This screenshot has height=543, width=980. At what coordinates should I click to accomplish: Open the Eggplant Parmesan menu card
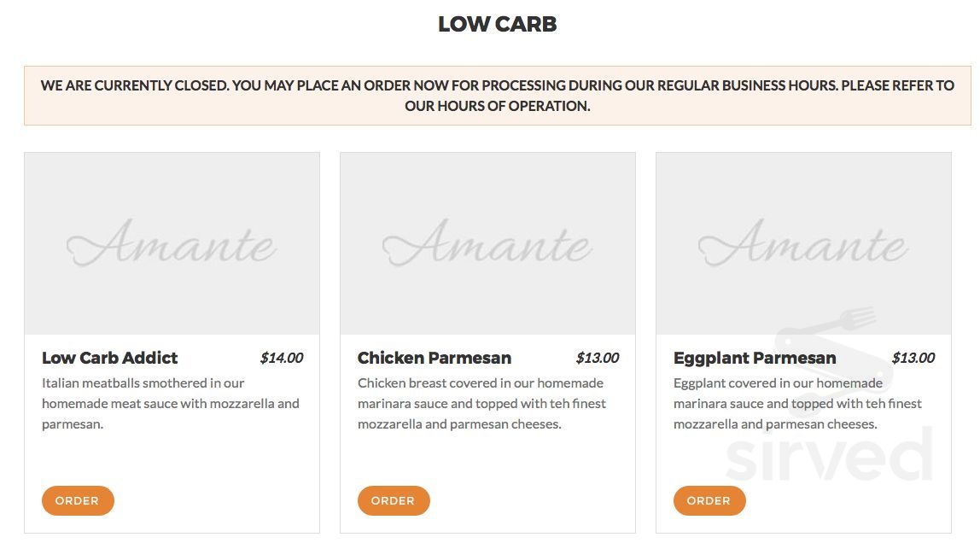[803, 342]
